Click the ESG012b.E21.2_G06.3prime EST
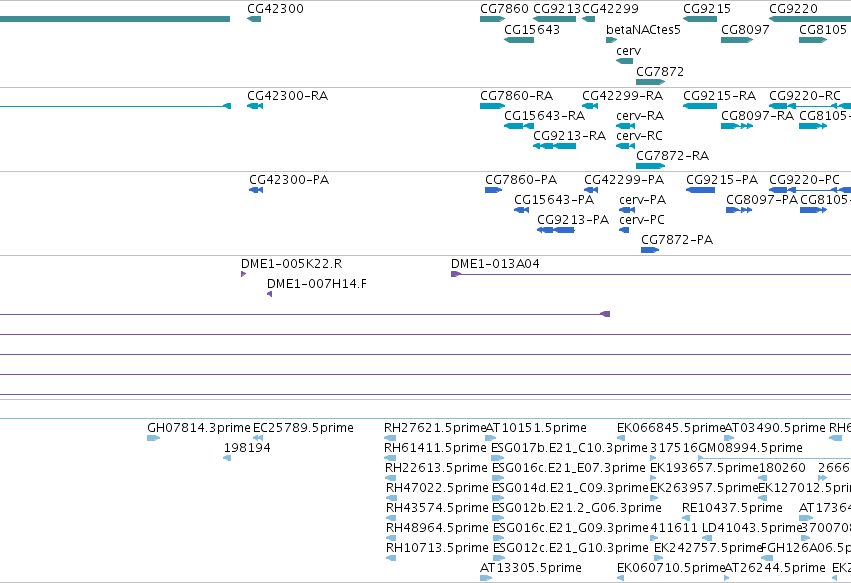The height and width of the screenshot is (583, 851). pos(498,518)
